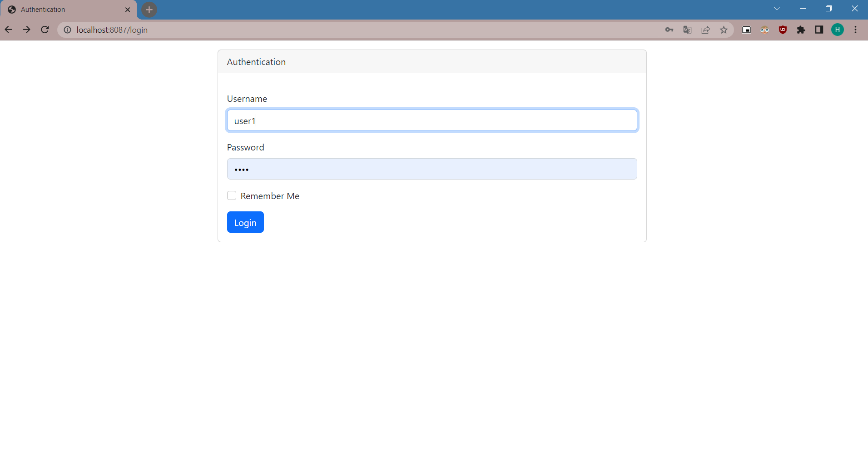Open the uBlock Origin extension

(783, 30)
